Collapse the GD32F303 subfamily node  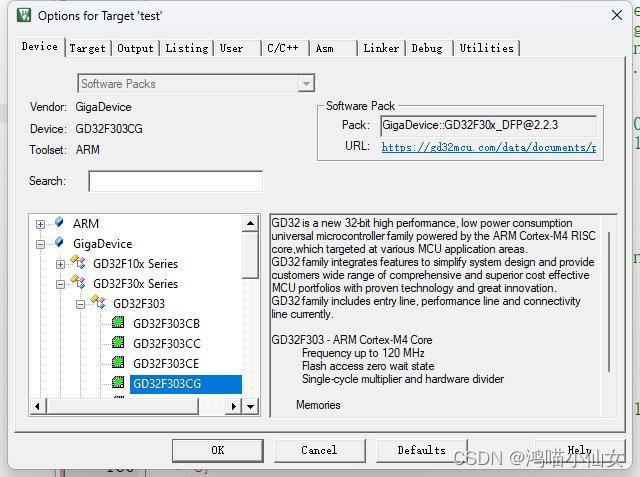tap(80, 304)
